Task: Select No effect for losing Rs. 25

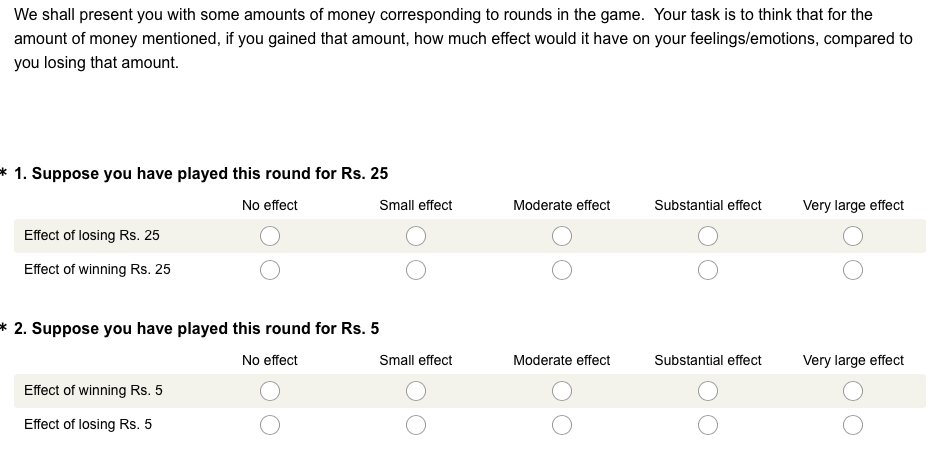Action: pos(270,236)
